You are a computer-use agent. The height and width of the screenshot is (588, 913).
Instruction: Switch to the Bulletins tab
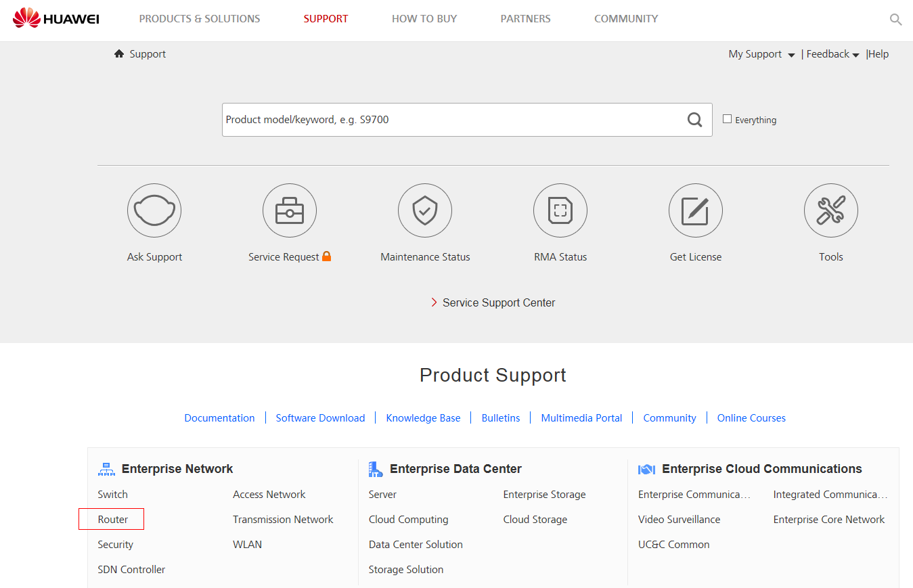(x=501, y=418)
